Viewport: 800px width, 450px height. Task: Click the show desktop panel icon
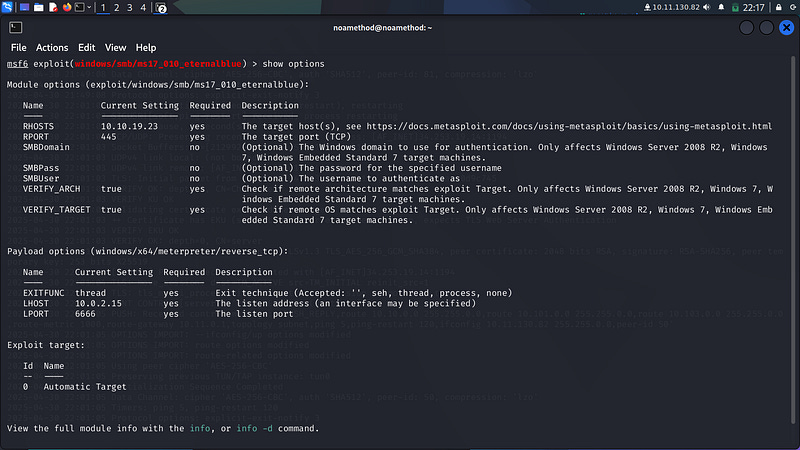(24, 7)
